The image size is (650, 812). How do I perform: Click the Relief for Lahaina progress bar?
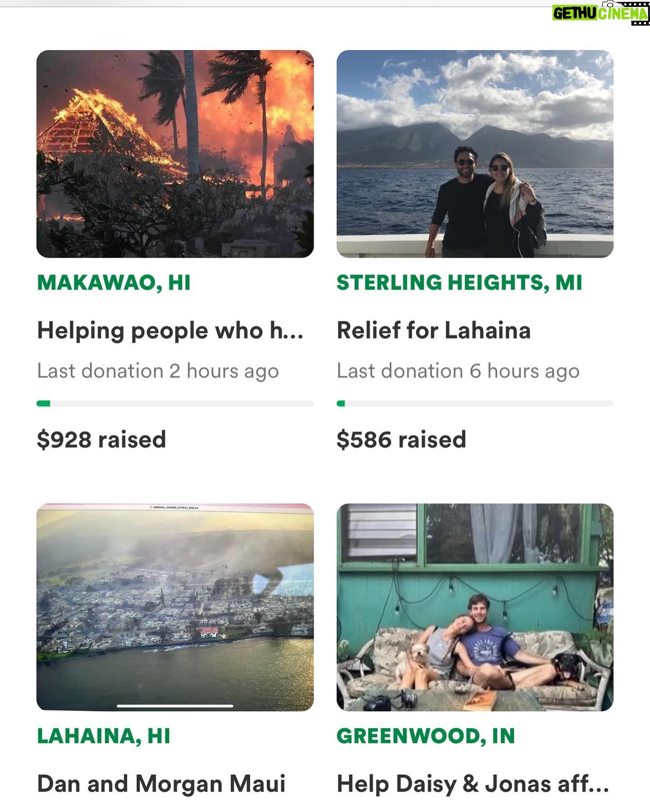pos(475,403)
